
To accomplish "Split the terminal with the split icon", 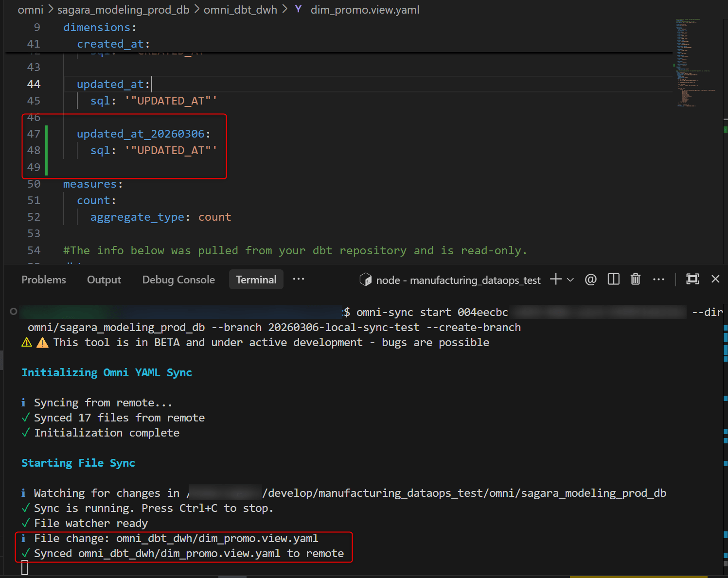I will tap(613, 280).
